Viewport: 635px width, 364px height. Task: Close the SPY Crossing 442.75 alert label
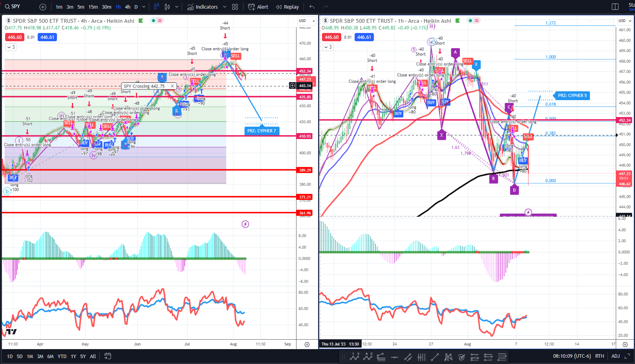pos(172,86)
